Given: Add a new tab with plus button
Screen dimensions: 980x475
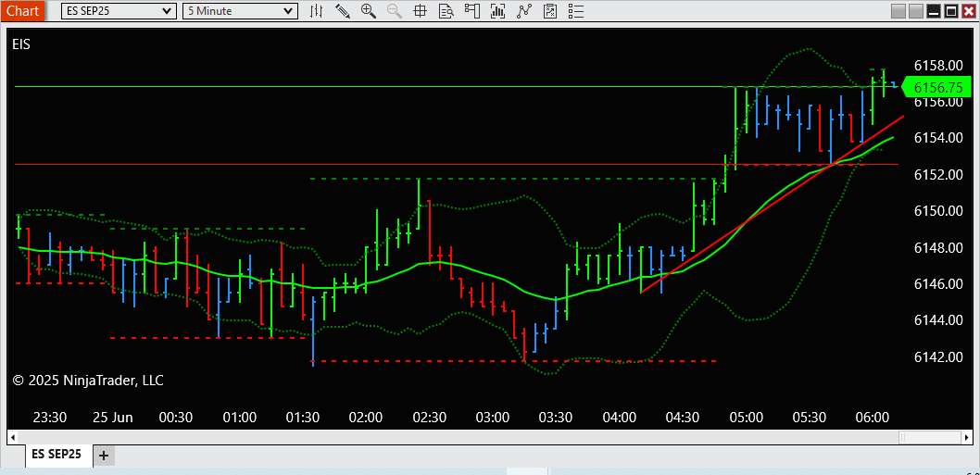Looking at the screenshot, I should click(104, 456).
